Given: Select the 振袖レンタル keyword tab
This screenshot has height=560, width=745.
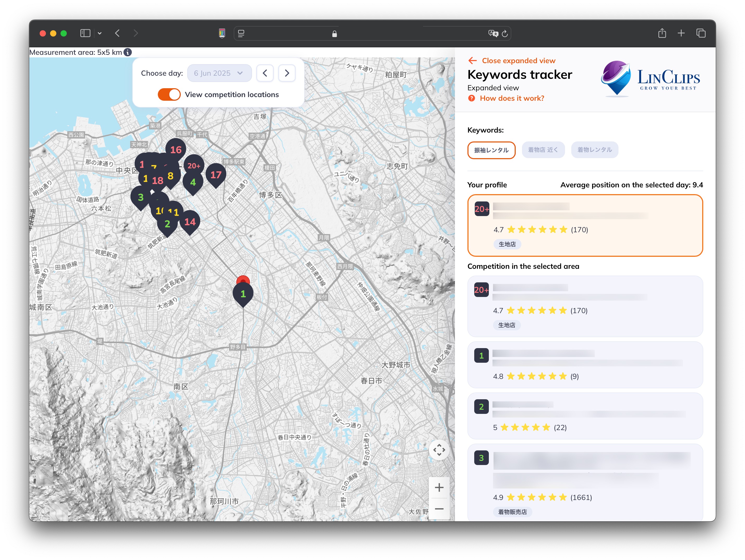Looking at the screenshot, I should (x=491, y=150).
